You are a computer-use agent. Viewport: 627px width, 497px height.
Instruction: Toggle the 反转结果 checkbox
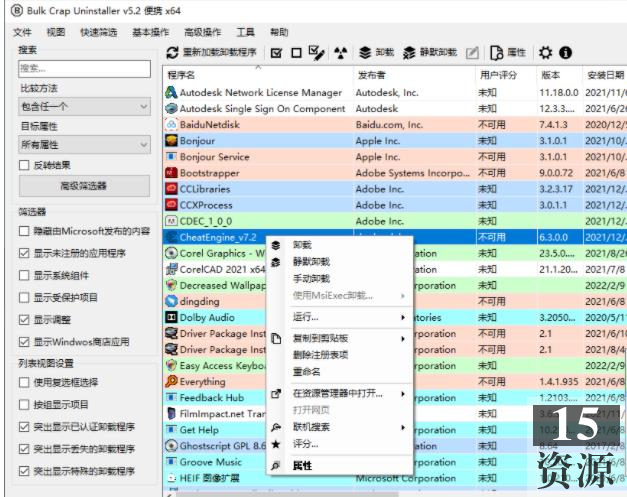24,165
